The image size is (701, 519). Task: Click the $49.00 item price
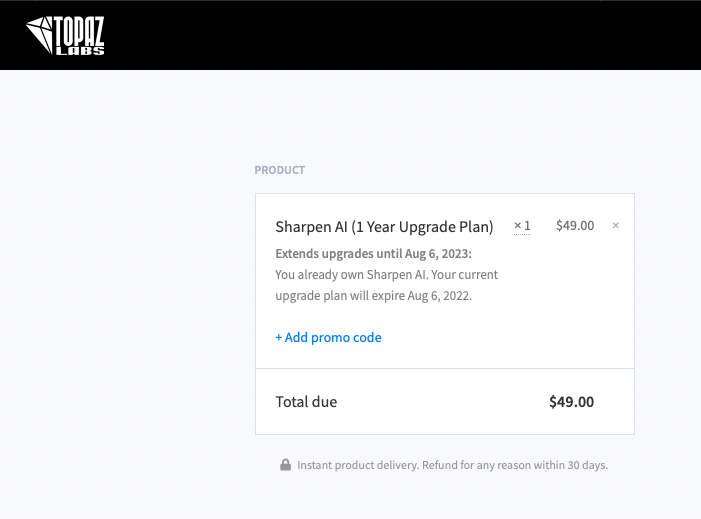(575, 226)
